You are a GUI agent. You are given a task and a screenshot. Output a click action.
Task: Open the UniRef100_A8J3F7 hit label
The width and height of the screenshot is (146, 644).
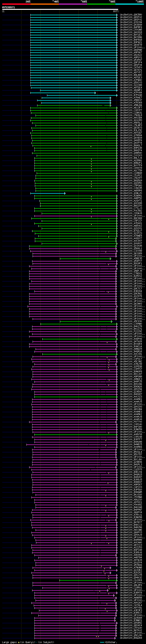[131, 108]
